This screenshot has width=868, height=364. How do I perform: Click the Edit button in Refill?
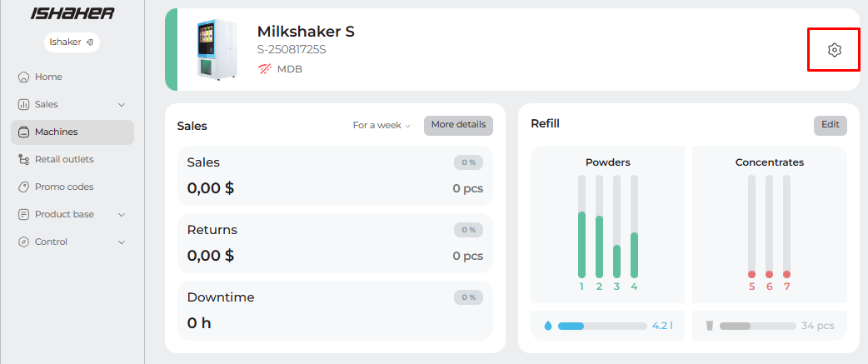[830, 125]
